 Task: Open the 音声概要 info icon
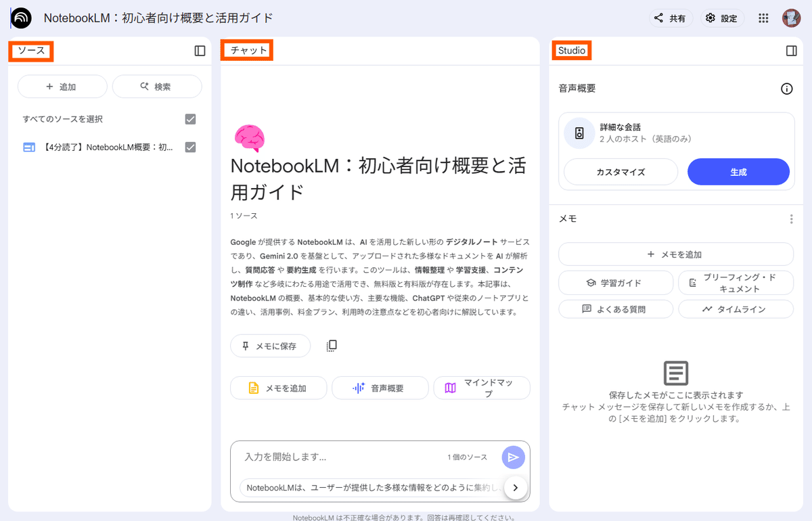[786, 89]
